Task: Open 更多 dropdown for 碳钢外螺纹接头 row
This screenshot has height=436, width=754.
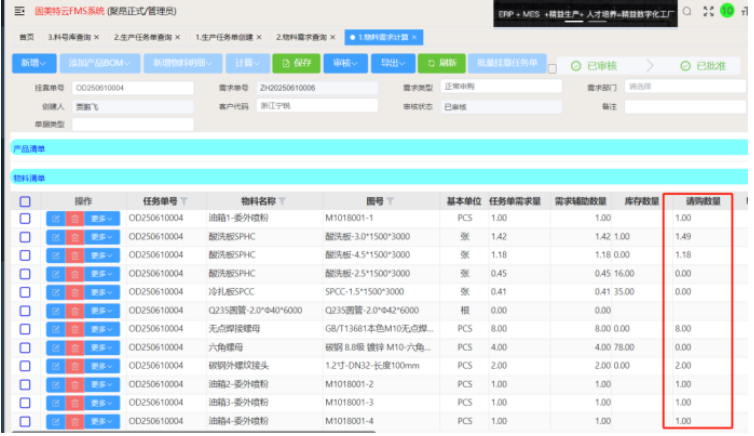Action: pyautogui.click(x=103, y=365)
